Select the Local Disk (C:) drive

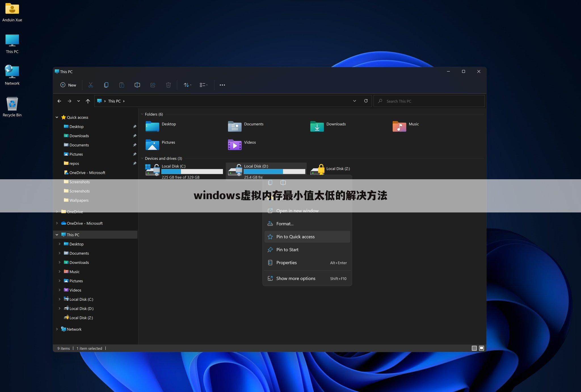click(x=184, y=171)
